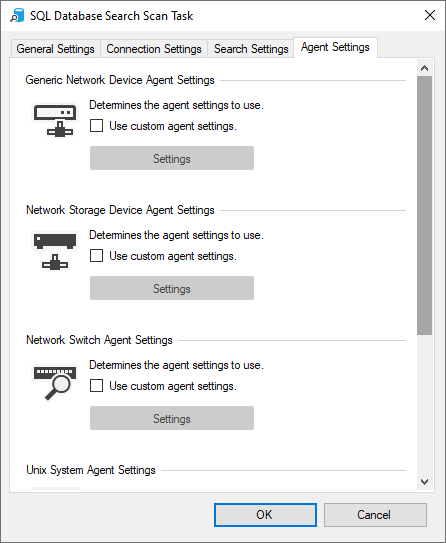
Task: Click the vertical scrollbar thumb
Action: click(x=425, y=205)
